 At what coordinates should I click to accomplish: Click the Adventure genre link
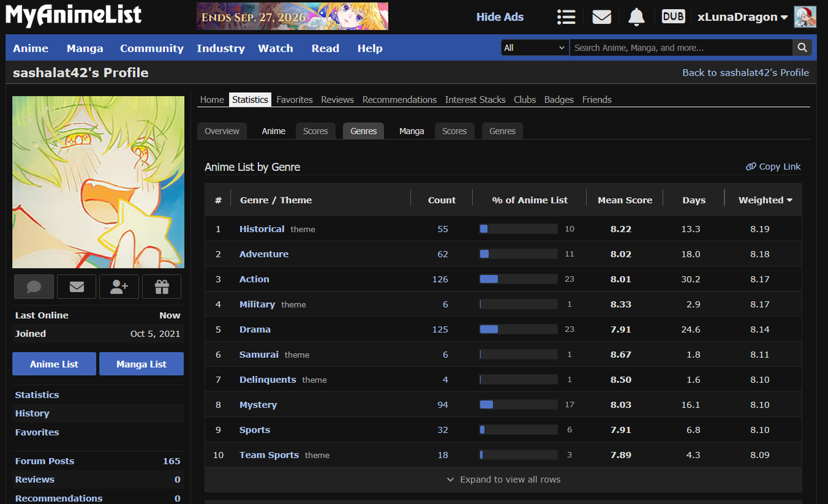[x=264, y=254]
